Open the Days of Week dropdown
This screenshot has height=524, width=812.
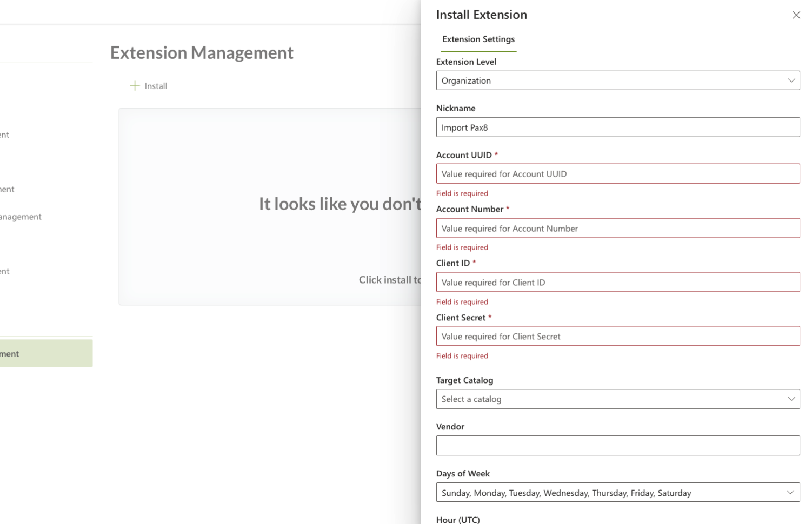[x=618, y=493]
